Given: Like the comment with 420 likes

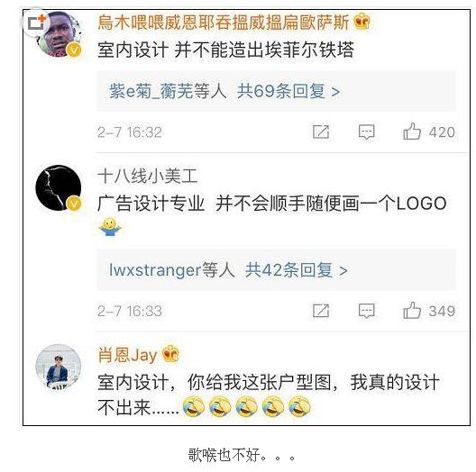Looking at the screenshot, I should [412, 132].
